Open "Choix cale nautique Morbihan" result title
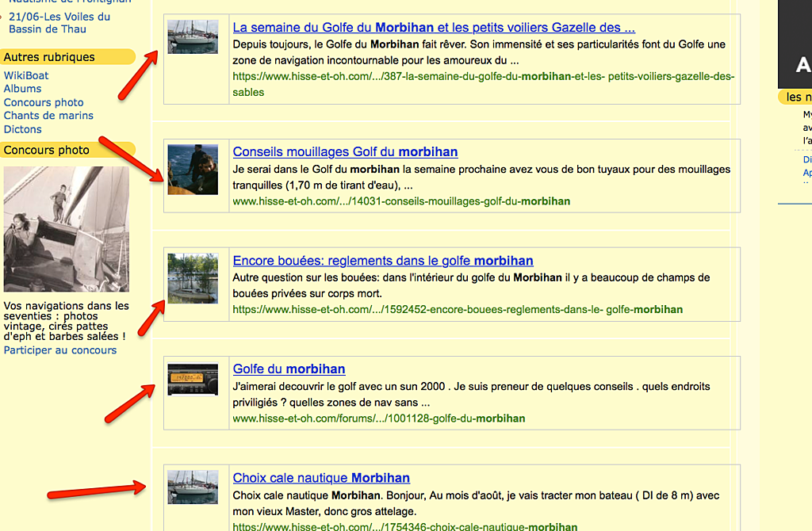 coord(321,478)
